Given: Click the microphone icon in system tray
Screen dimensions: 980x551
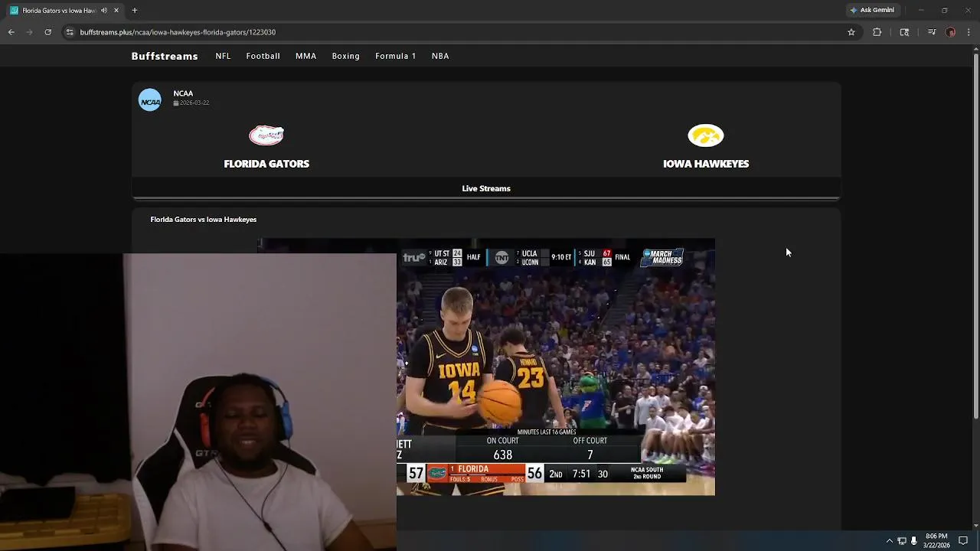Looking at the screenshot, I should (x=914, y=540).
